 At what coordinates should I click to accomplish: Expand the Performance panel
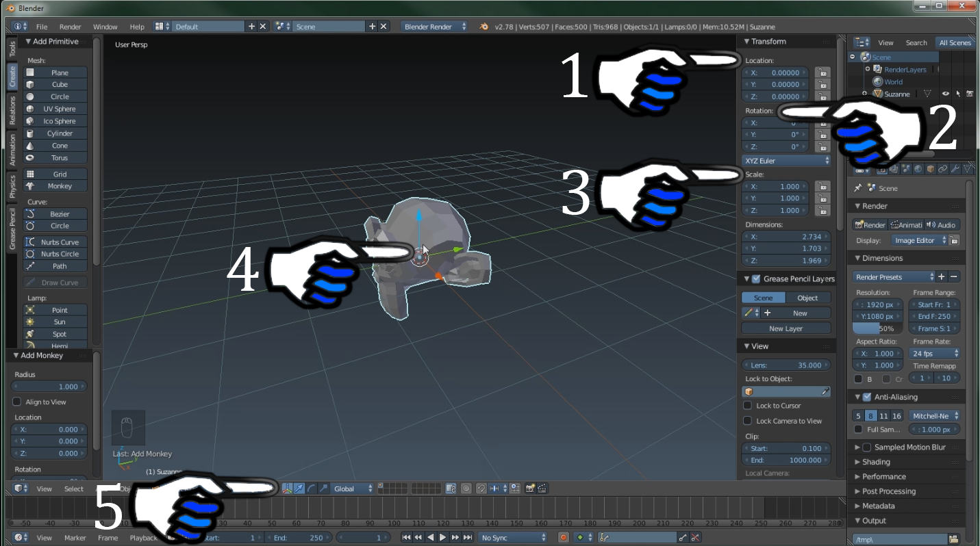pos(884,477)
